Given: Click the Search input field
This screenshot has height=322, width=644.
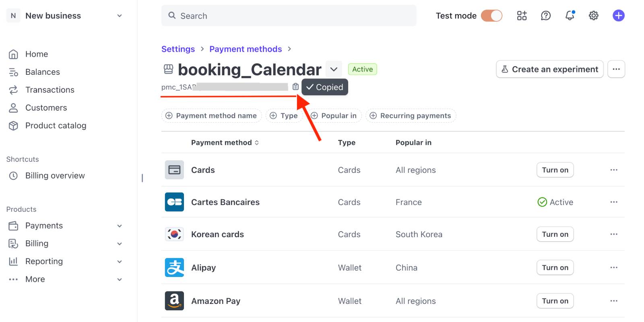Looking at the screenshot, I should click(289, 16).
